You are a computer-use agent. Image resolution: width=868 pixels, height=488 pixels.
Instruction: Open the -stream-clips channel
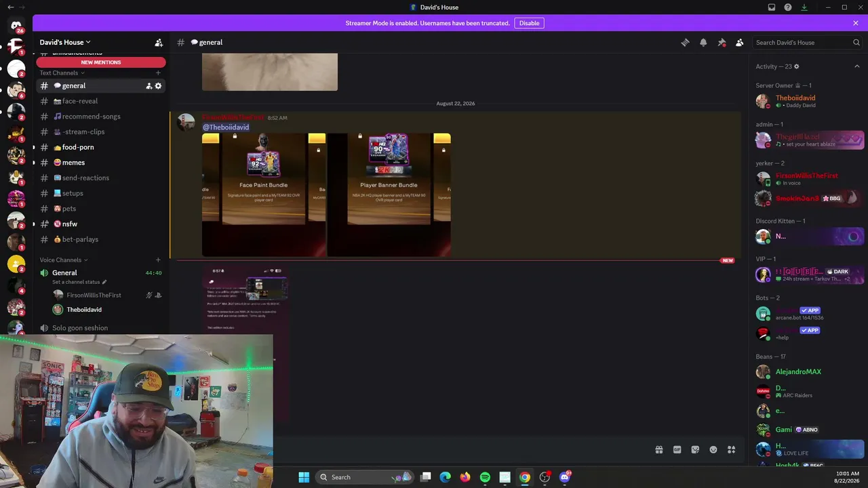(x=101, y=131)
